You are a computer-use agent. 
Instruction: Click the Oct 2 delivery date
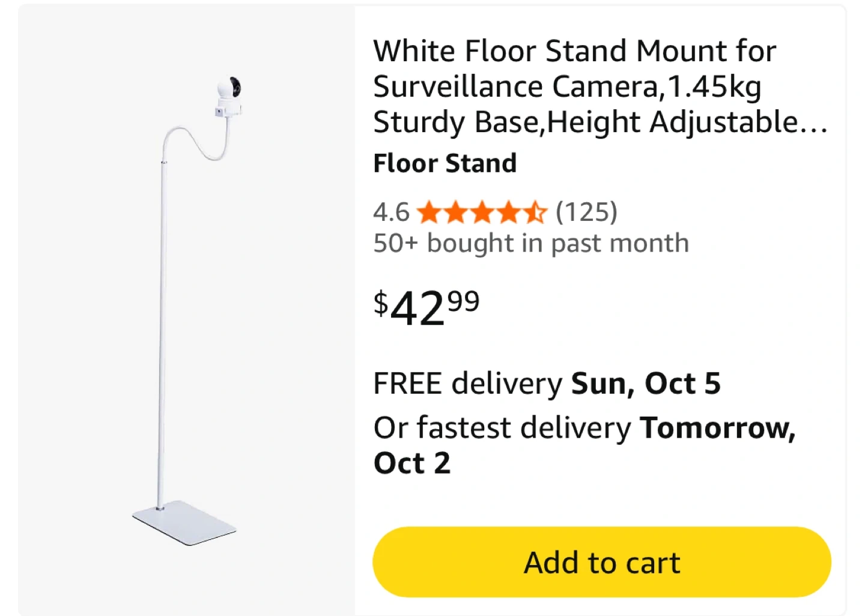pos(412,464)
